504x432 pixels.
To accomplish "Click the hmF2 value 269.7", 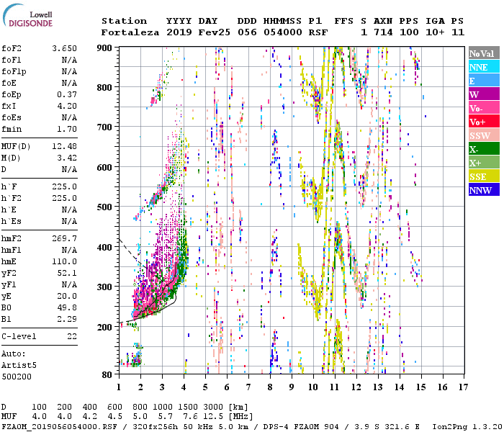I will (x=64, y=238).
